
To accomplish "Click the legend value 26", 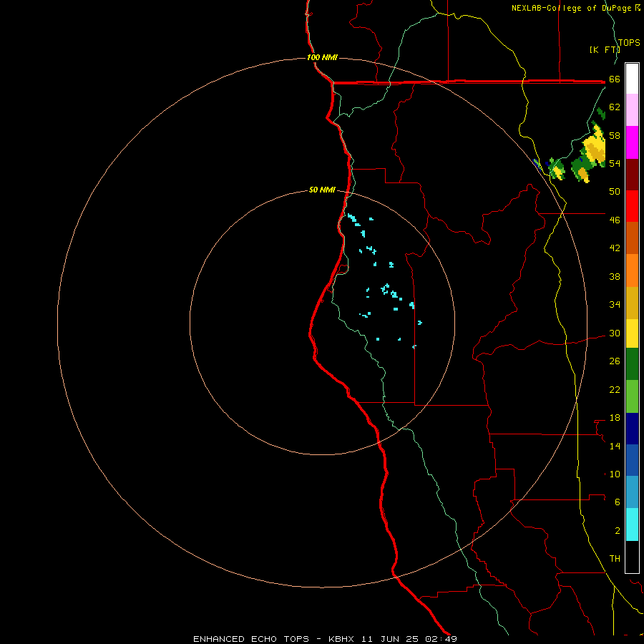I will pyautogui.click(x=615, y=361).
